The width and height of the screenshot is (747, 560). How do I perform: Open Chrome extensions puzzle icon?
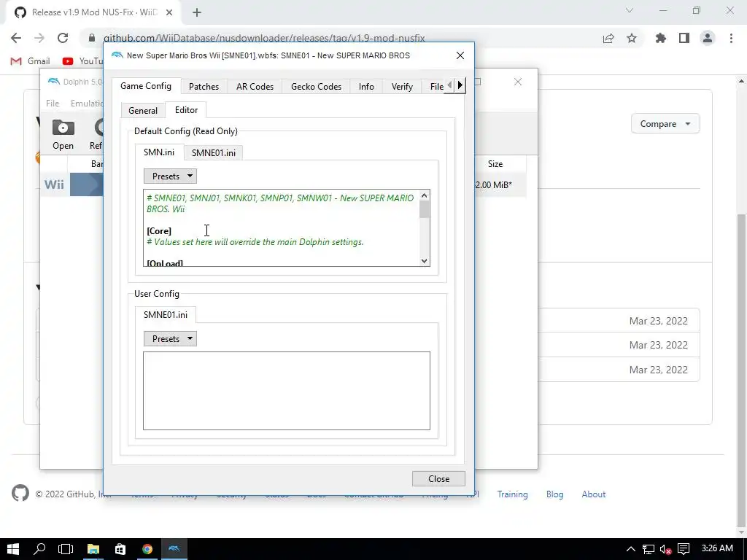(x=660, y=38)
